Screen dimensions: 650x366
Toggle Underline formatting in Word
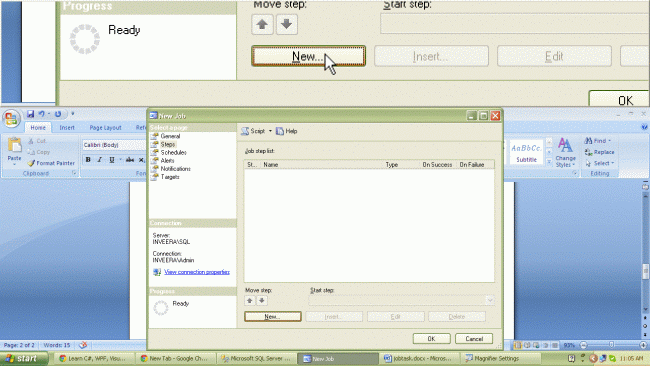(112, 160)
